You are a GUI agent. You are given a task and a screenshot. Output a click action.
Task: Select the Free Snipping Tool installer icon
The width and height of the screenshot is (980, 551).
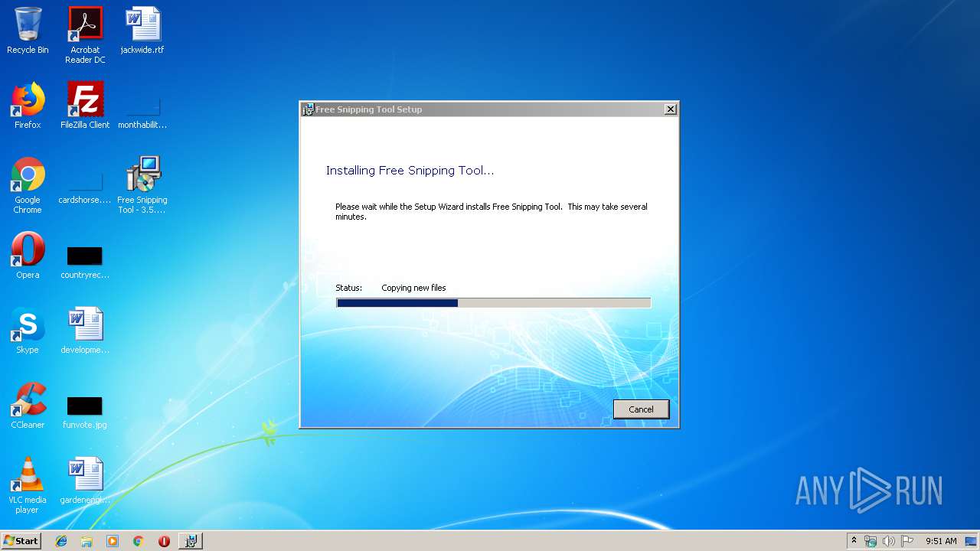pos(142,186)
